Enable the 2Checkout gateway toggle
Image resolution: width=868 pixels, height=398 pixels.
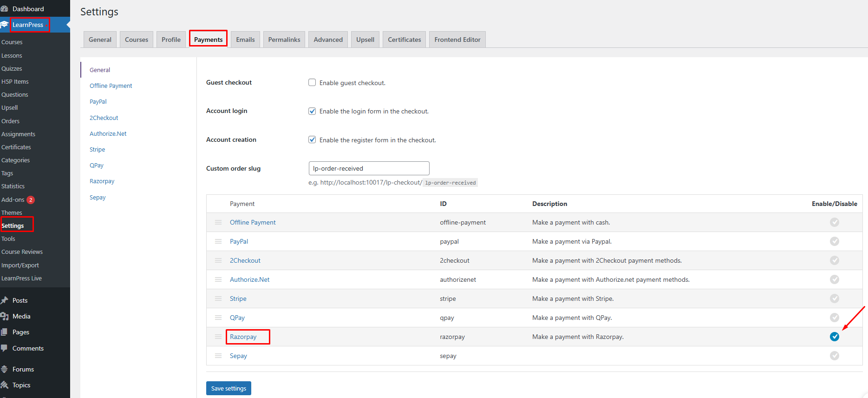click(835, 260)
